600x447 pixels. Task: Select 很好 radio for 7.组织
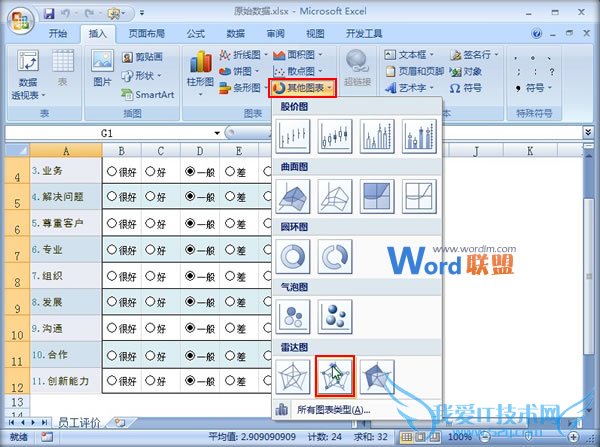[112, 276]
